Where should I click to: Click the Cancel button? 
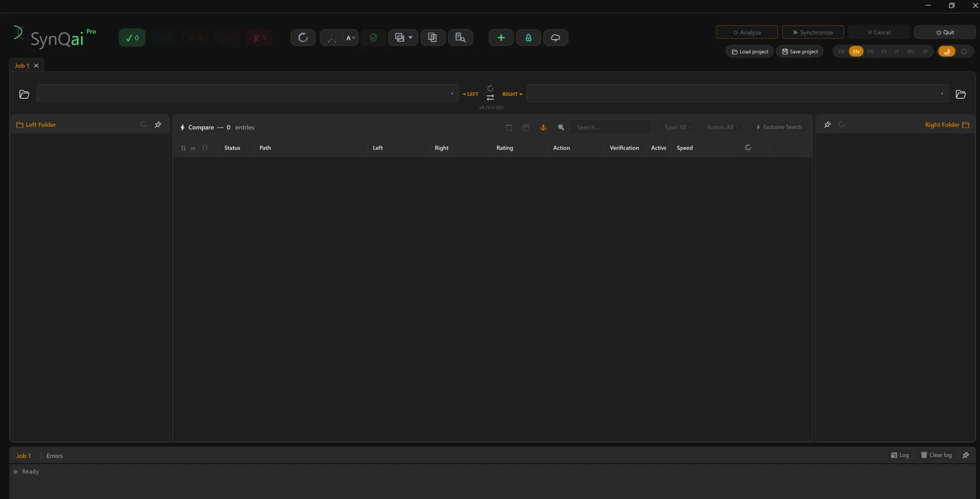(879, 32)
